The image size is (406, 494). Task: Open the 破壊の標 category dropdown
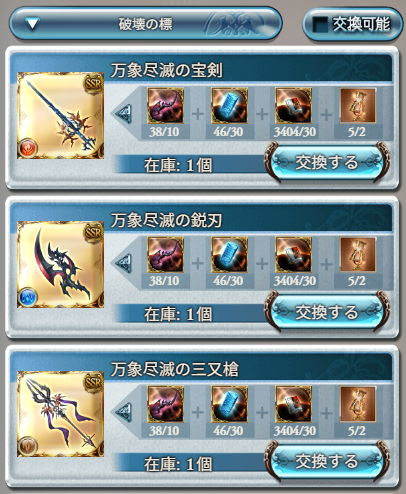tap(146, 24)
